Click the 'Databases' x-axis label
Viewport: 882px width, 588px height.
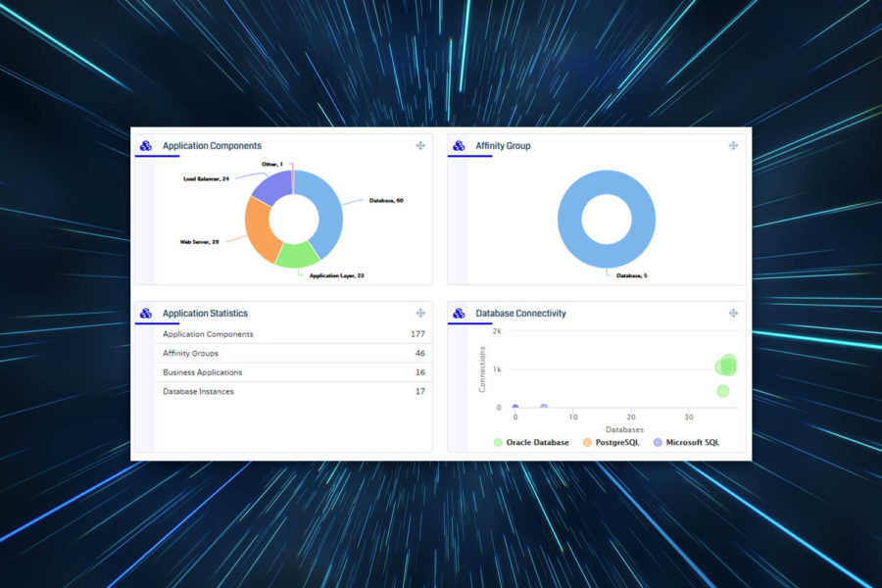coord(624,429)
